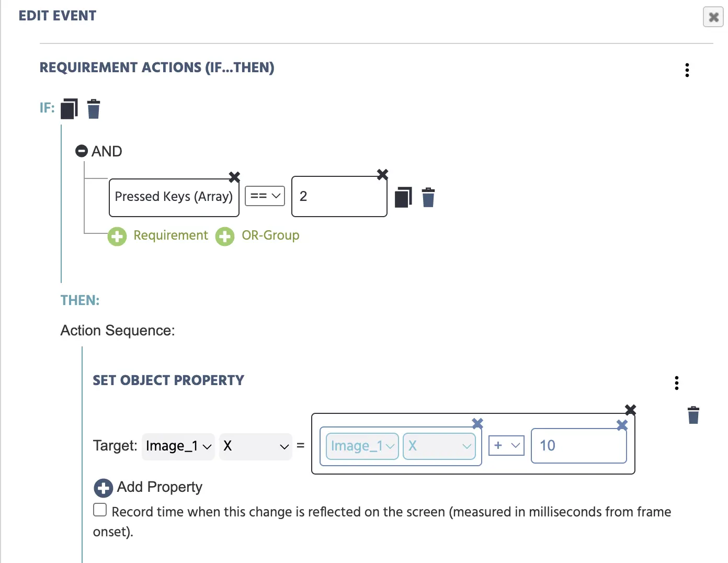Image resolution: width=728 pixels, height=563 pixels.
Task: Add an OR-Group
Action: click(x=258, y=236)
